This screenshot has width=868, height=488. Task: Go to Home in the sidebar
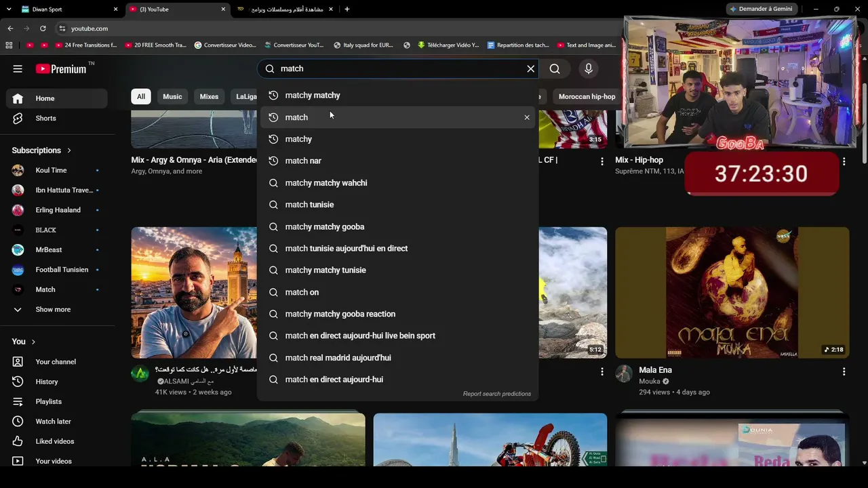tap(57, 98)
